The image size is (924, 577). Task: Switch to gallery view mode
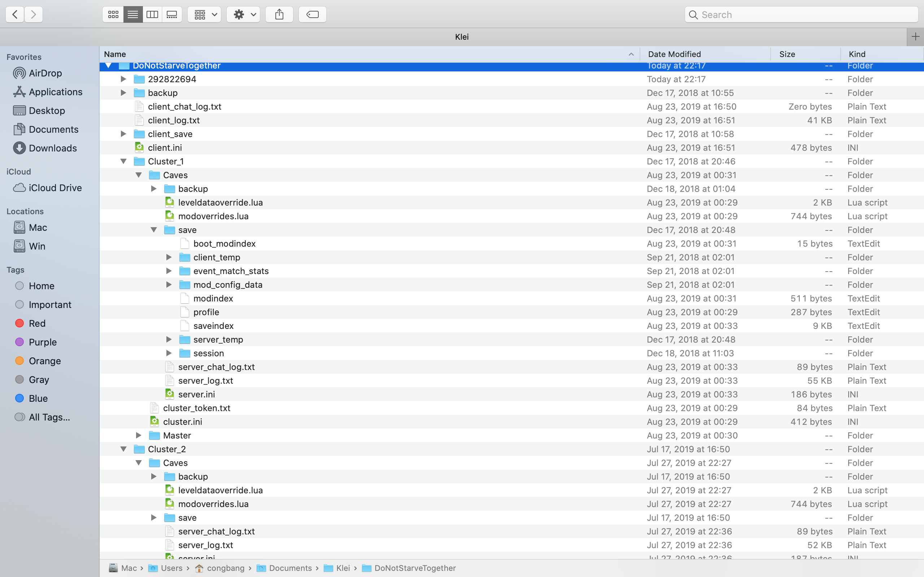click(172, 14)
